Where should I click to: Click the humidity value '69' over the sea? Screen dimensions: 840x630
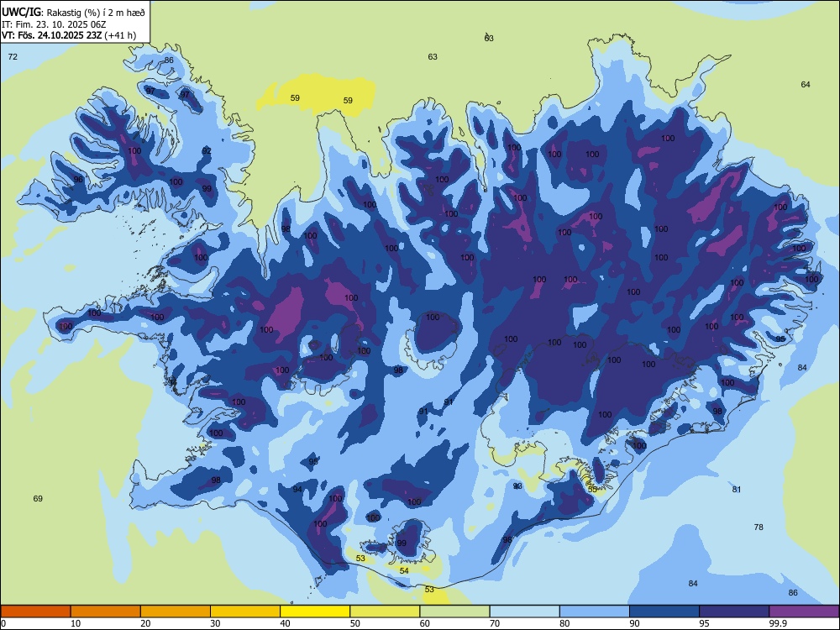(x=38, y=498)
